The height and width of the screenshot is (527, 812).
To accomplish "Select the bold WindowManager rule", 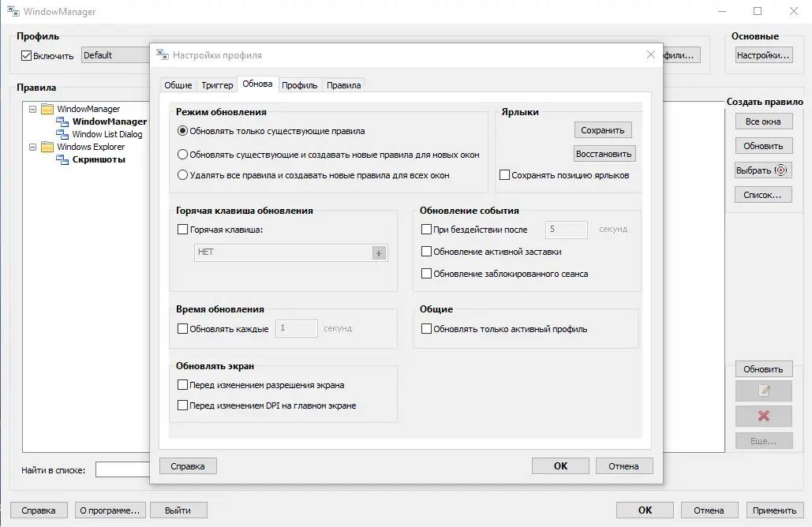I will tap(110, 121).
